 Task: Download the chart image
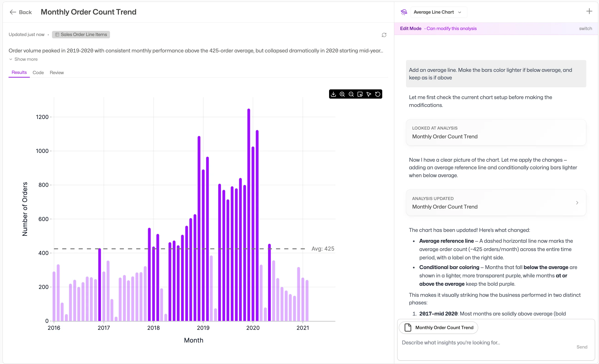coord(333,94)
